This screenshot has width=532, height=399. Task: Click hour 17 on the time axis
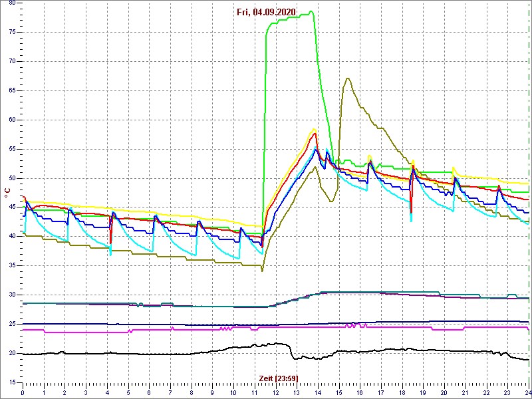click(x=381, y=393)
